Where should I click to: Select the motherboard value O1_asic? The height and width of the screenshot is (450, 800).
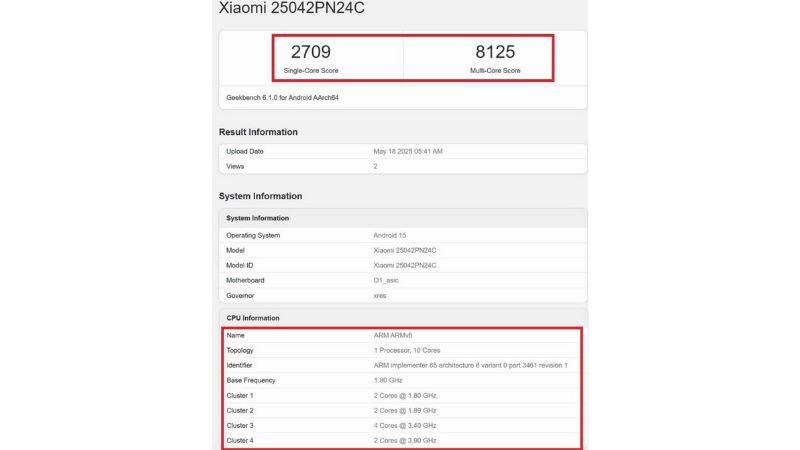point(386,280)
